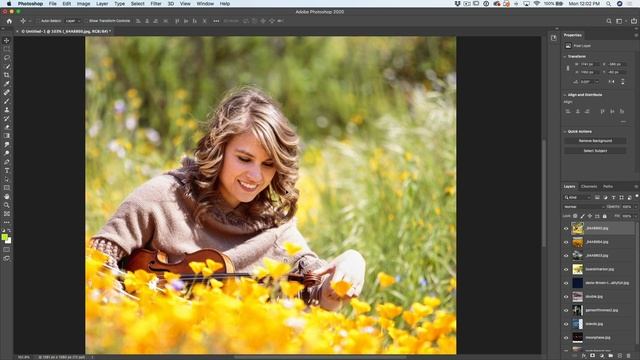Viewport: 640px width, 360px height.
Task: Open the Window menu
Action: [x=205, y=4]
